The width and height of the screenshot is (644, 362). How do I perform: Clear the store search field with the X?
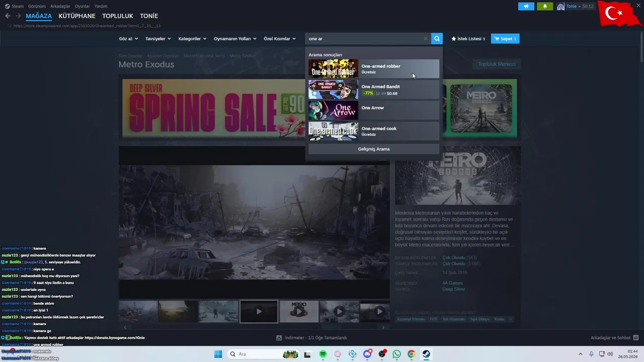click(426, 38)
